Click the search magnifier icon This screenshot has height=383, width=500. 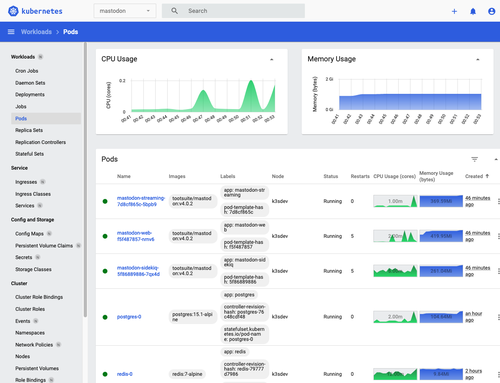(x=174, y=11)
